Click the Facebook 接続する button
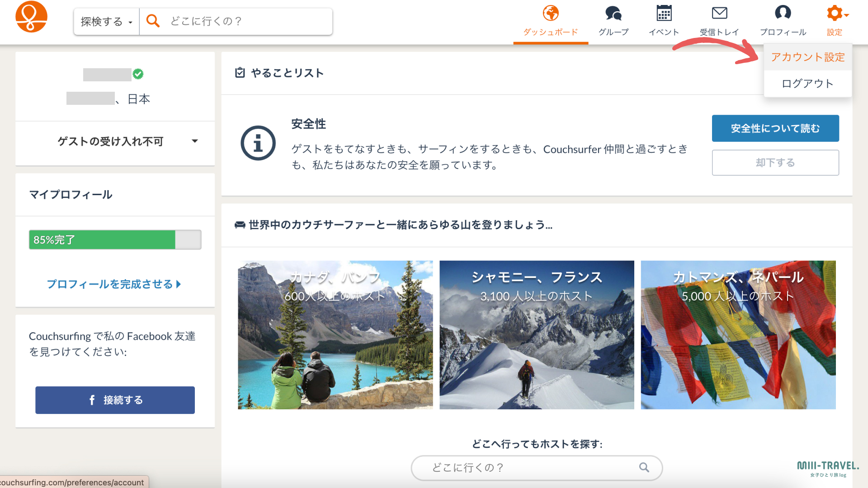 click(x=115, y=400)
